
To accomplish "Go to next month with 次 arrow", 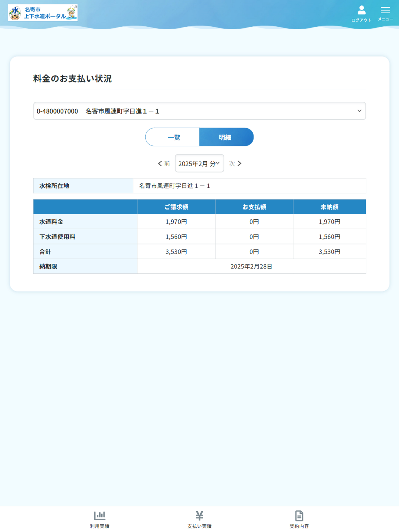I will [x=235, y=164].
